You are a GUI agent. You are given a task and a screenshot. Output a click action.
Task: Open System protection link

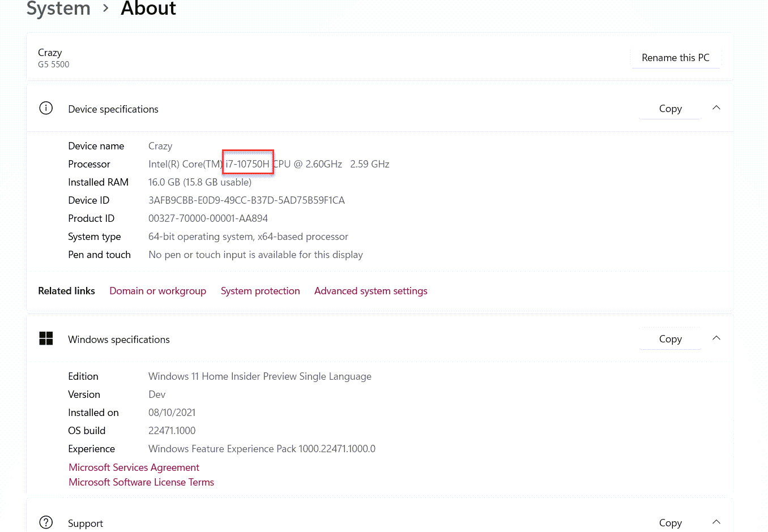(x=260, y=291)
